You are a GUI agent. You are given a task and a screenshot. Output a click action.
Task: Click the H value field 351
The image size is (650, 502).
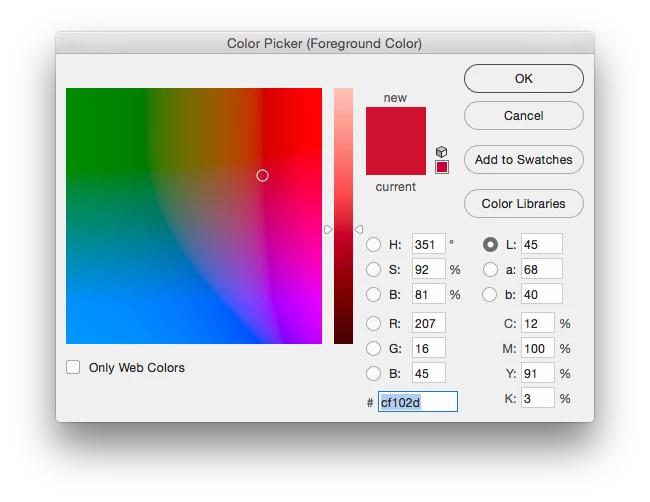429,244
